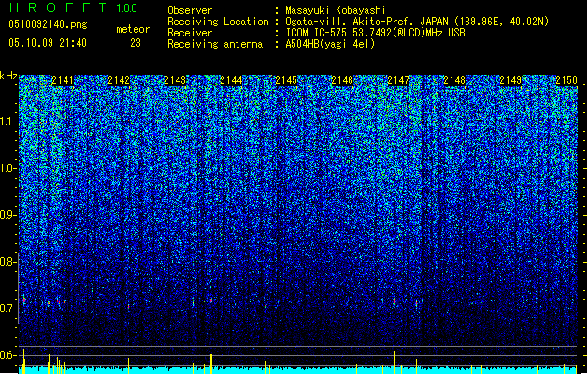This screenshot has width=588, height=374.
Task: Click the 0.7 kHz axis tick label
Action: tap(8, 309)
